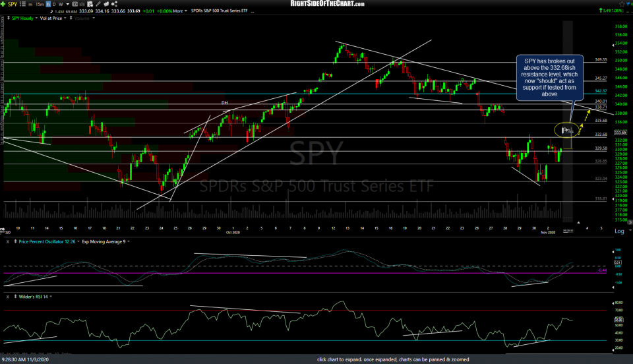The image size is (633, 364).
Task: Close the Wilder's RSI pane
Action: [7, 297]
